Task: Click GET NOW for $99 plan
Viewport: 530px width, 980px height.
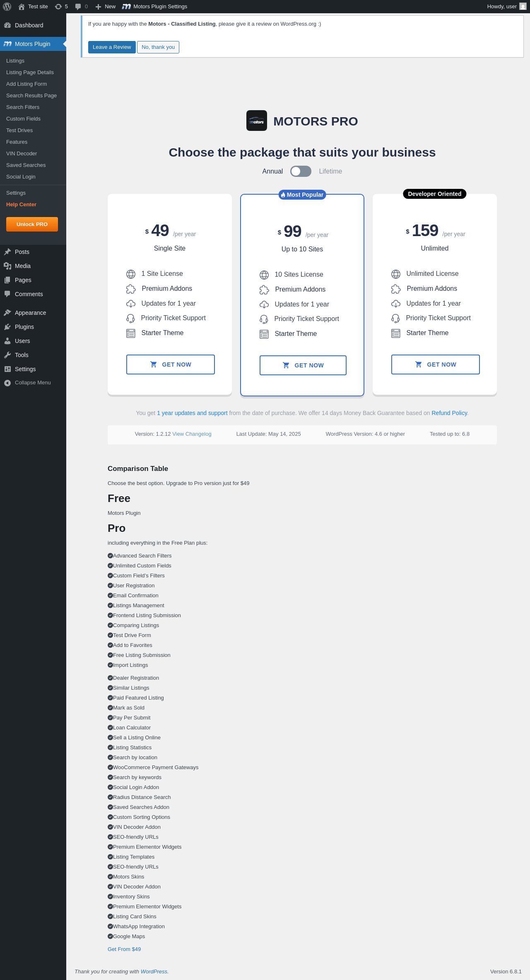Action: coord(303,365)
